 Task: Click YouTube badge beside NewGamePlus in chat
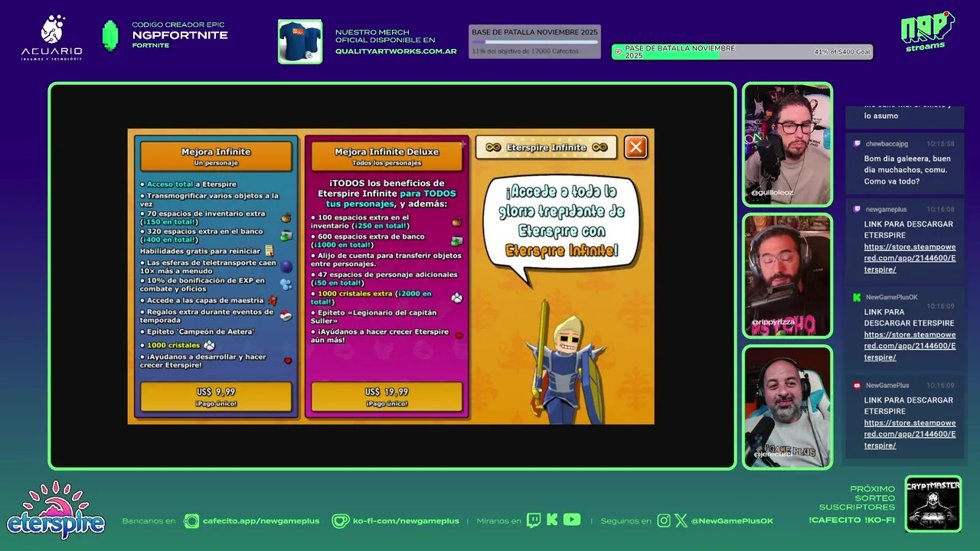click(857, 385)
